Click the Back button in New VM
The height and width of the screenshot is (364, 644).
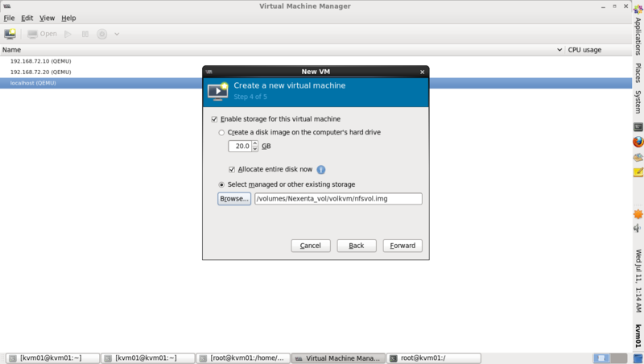[357, 246]
